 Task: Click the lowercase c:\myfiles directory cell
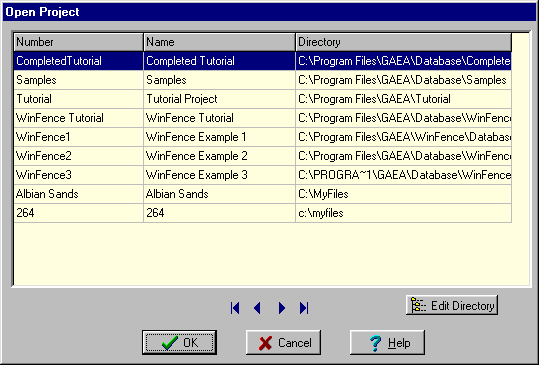point(404,213)
